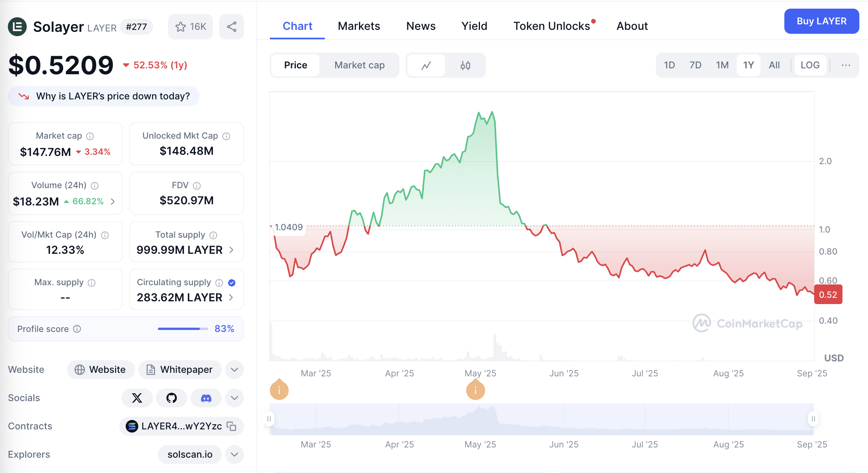
Task: Toggle the LOG scale option
Action: click(x=810, y=65)
